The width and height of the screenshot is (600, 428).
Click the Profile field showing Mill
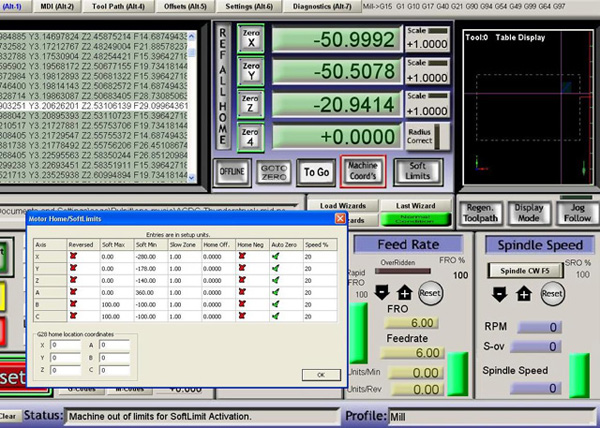pyautogui.click(x=492, y=417)
